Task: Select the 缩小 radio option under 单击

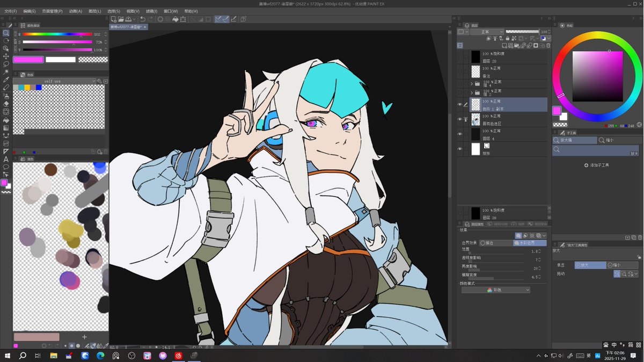Action: pyautogui.click(x=621, y=265)
